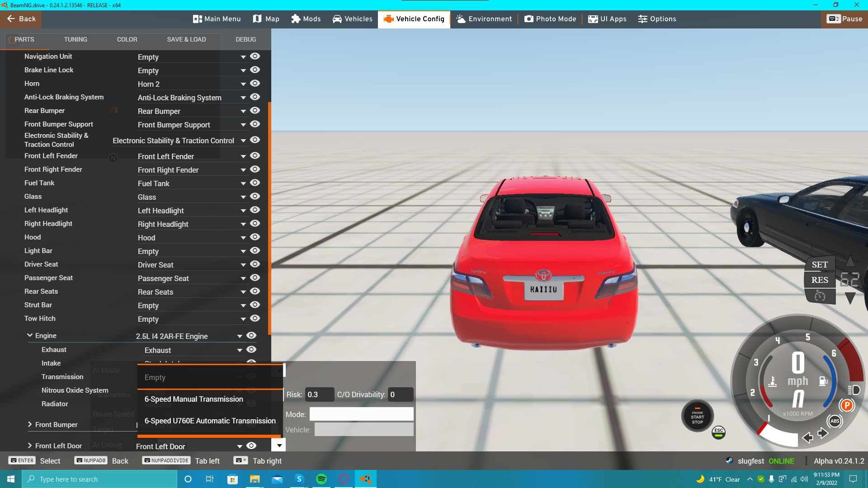Click the parking brake P indicator
Screen dimensions: 868x488
(847, 405)
